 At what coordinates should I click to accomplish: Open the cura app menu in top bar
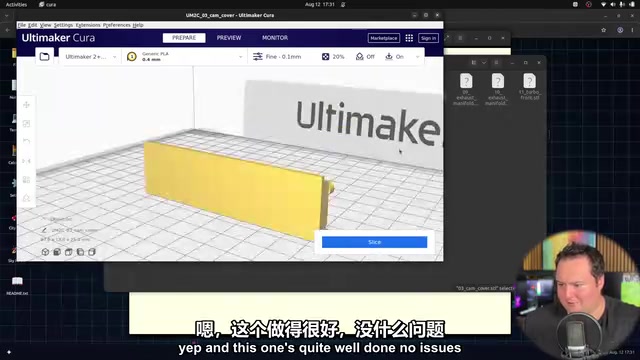[x=48, y=4]
